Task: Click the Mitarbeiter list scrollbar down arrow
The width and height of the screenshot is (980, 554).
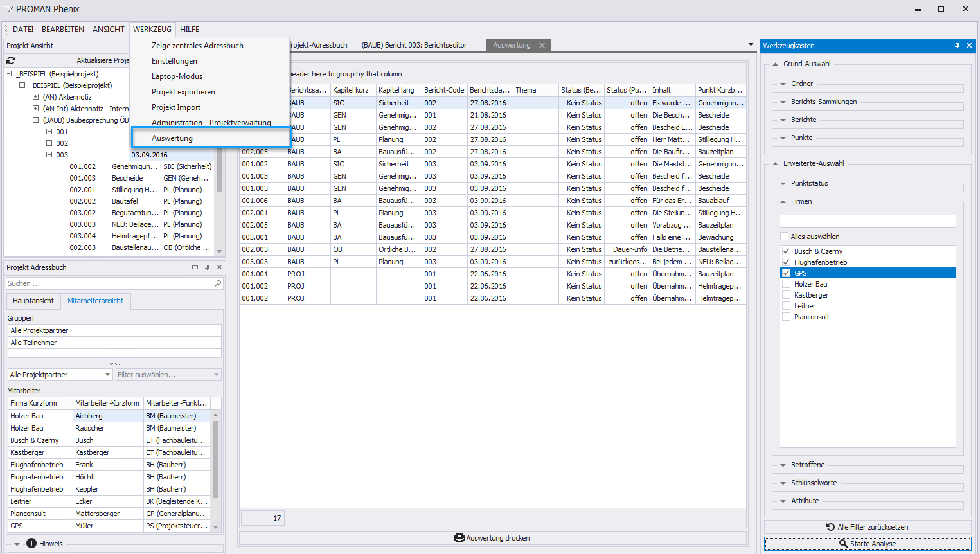Action: coord(216,527)
